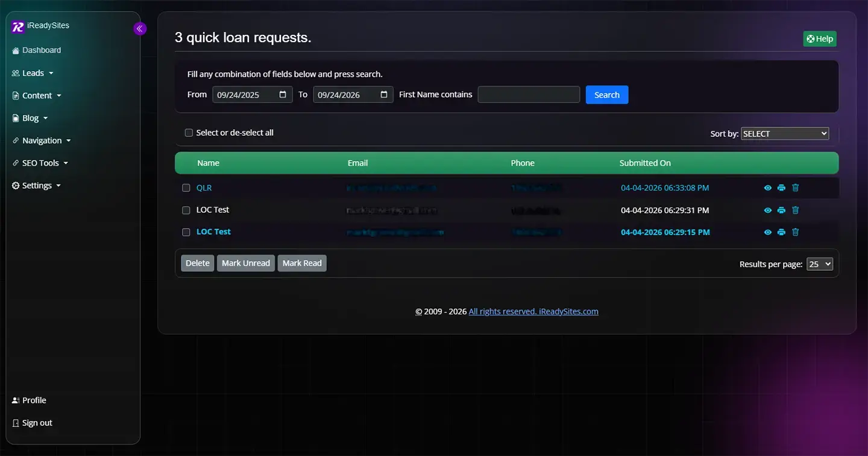Check the 06:29:31 PM LOC Test row box

click(186, 211)
